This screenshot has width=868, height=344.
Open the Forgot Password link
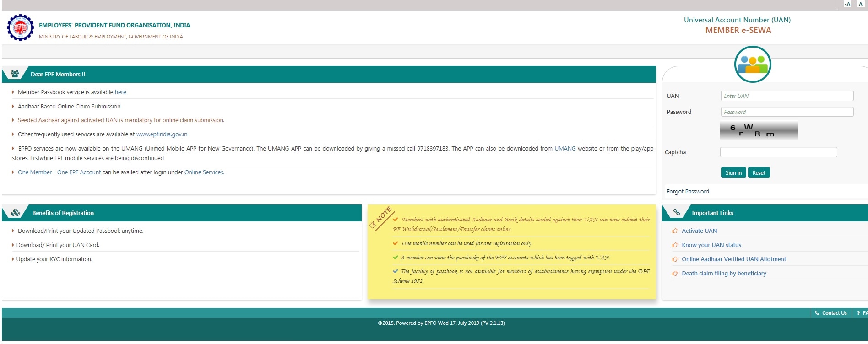(x=688, y=192)
